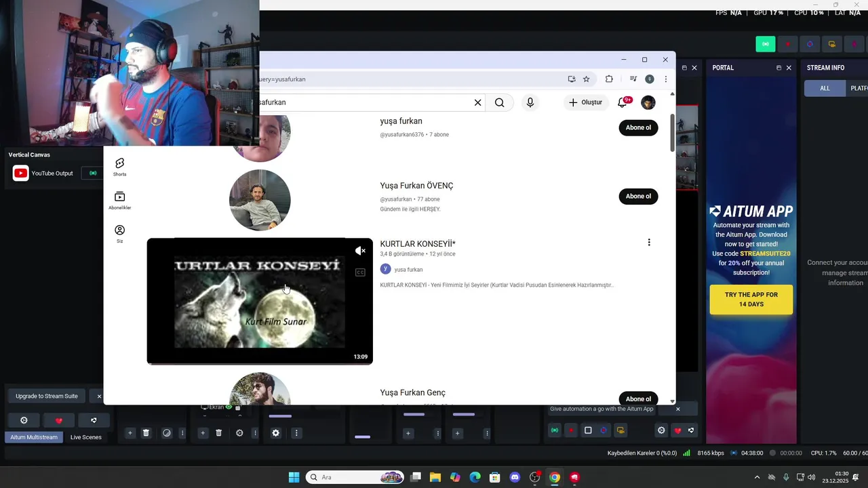
Task: Unmute the KURTLAR KONSEYİ video preview
Action: [x=360, y=251]
